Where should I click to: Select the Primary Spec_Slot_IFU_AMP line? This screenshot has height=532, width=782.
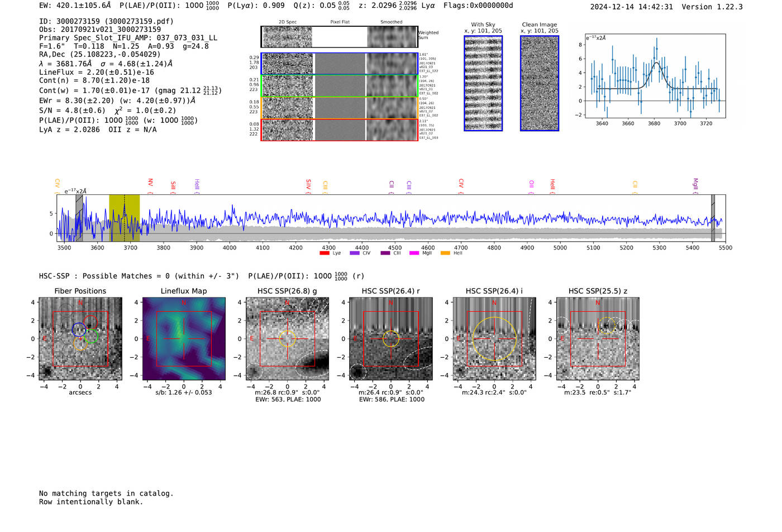[x=128, y=38]
